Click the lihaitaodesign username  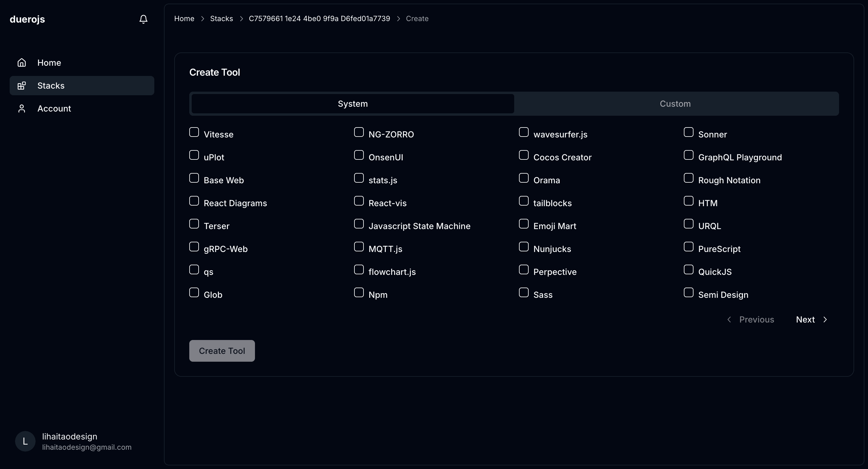point(70,436)
